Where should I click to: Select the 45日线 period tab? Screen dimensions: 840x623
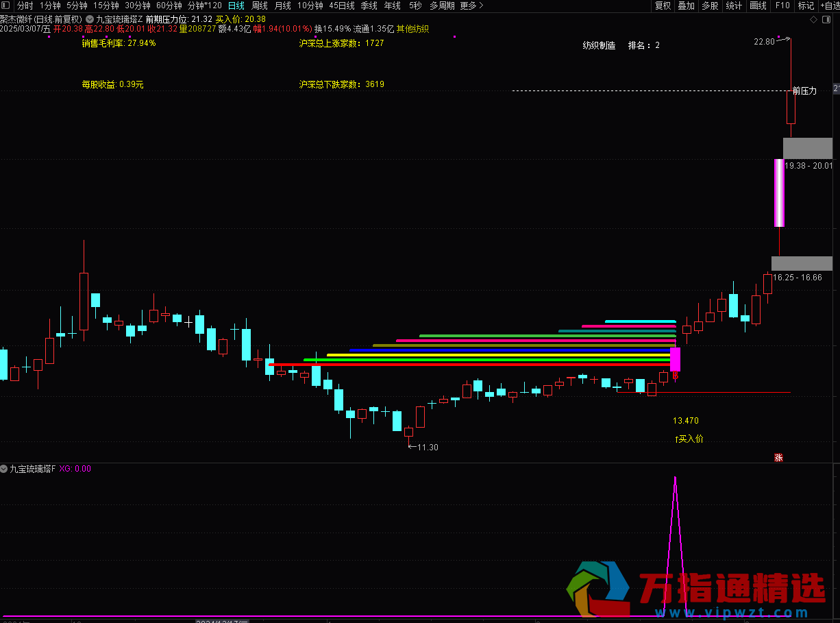point(342,5)
